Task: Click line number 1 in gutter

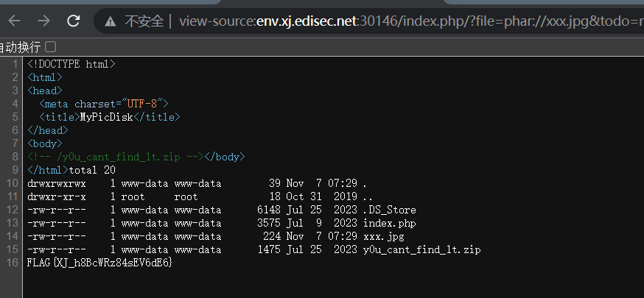Action: tap(15, 64)
